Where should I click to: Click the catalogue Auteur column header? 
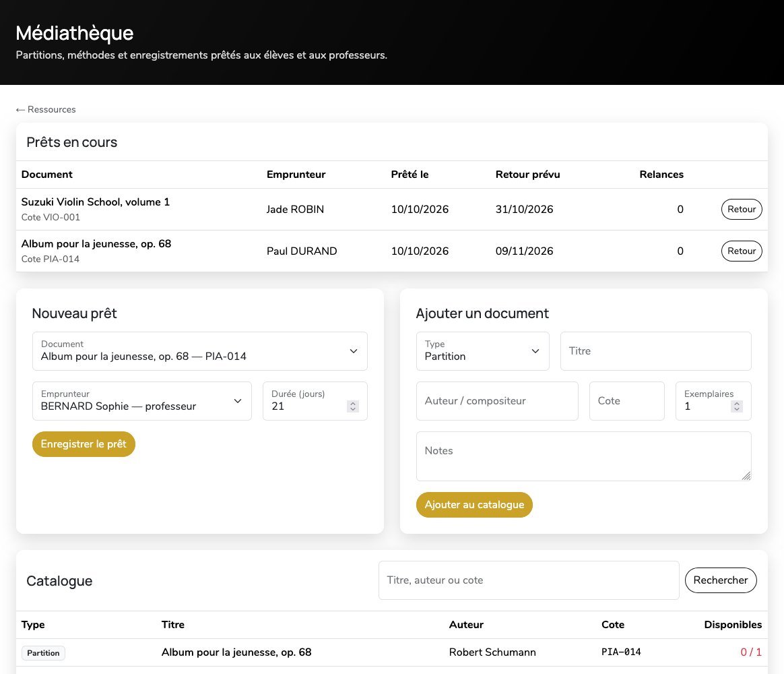tap(466, 625)
